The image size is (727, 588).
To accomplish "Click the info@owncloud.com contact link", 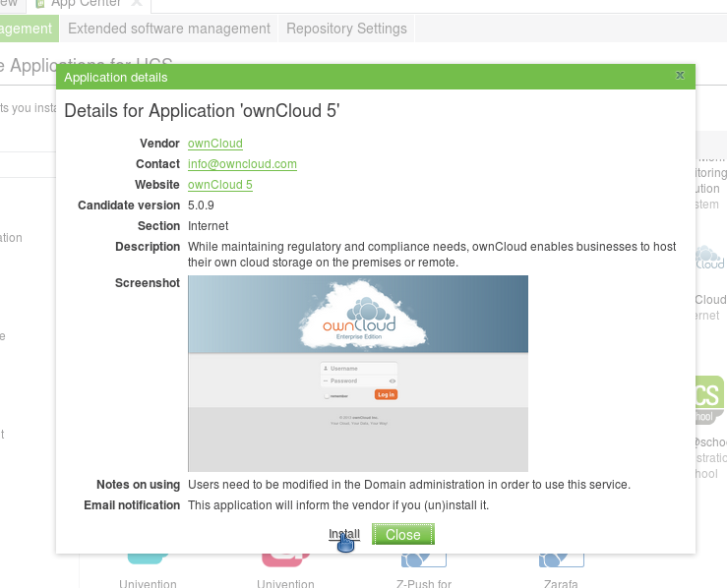I will [x=242, y=164].
